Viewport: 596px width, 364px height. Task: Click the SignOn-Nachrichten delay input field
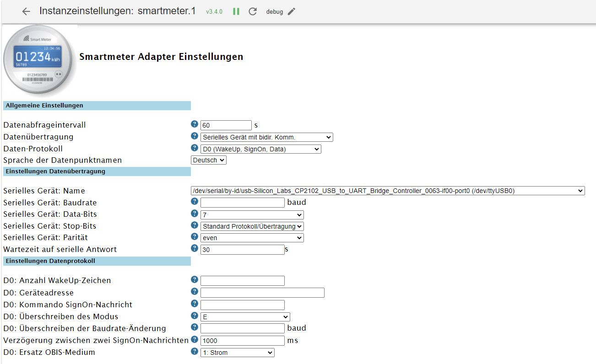coord(243,341)
